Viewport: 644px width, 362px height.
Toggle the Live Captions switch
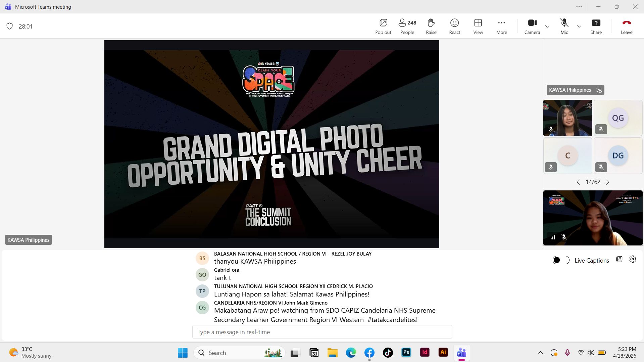tap(561, 260)
